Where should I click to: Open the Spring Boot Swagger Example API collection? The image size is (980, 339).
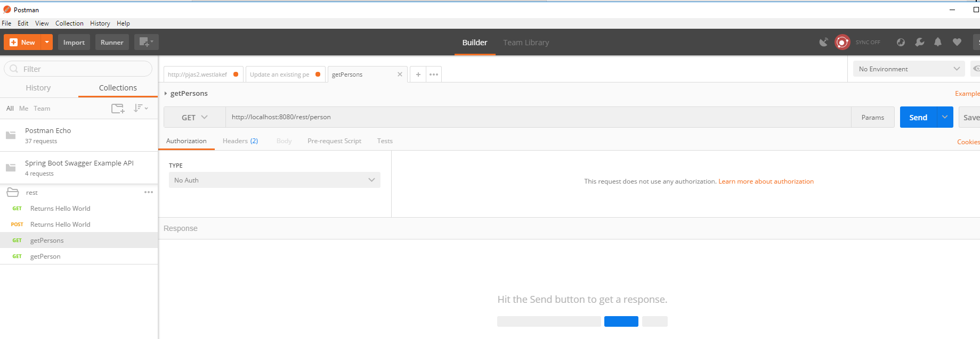[x=79, y=168]
